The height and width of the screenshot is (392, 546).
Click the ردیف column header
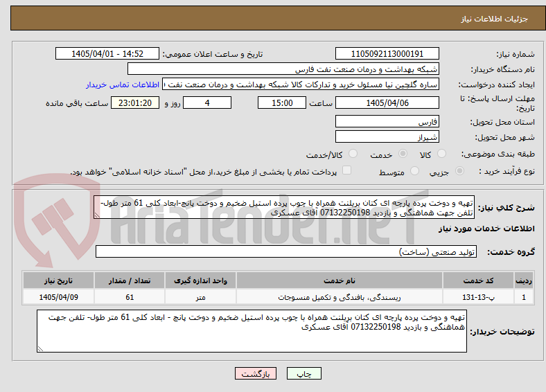point(524,280)
